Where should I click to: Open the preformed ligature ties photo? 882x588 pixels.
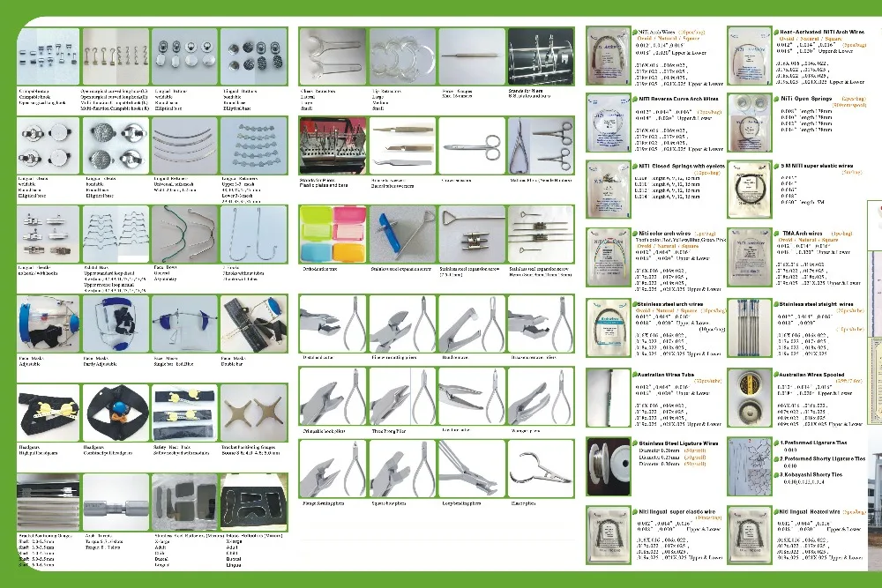pyautogui.click(x=749, y=467)
